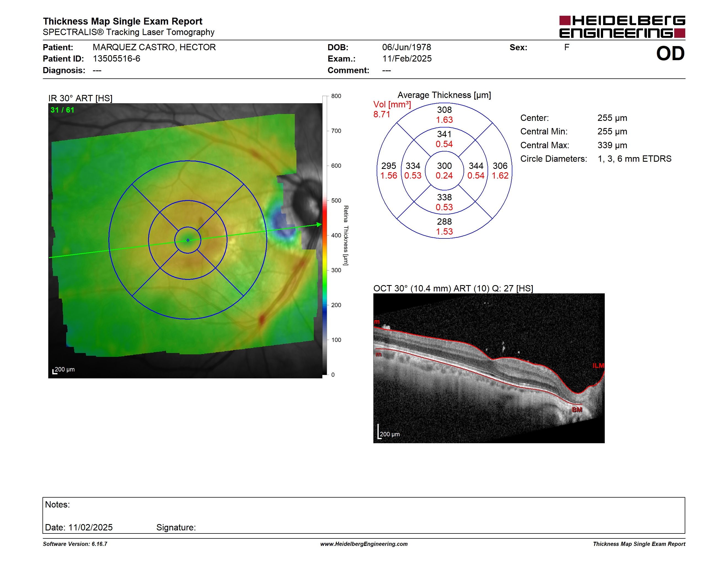This screenshot has width=728, height=563.
Task: Click the OCT B-scan image
Action: click(x=489, y=368)
